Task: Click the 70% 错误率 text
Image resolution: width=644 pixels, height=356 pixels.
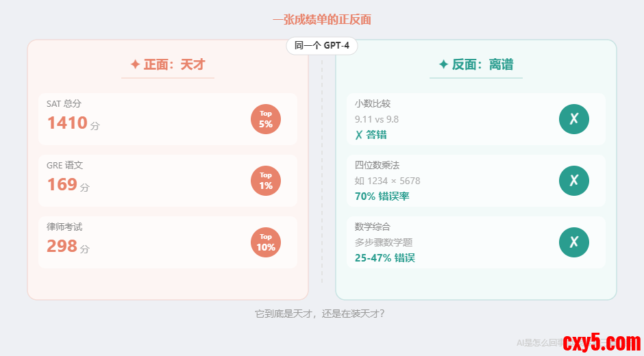Action: pyautogui.click(x=382, y=196)
